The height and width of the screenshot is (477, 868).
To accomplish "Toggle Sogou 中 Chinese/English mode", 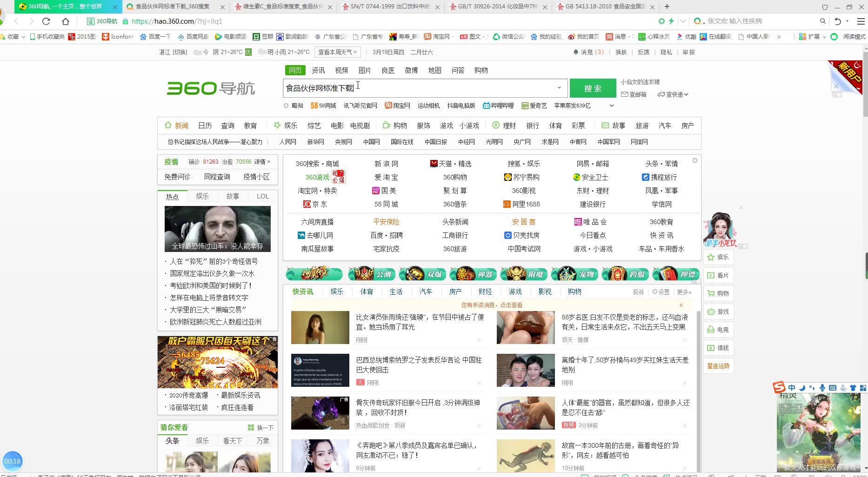I will pyautogui.click(x=792, y=388).
